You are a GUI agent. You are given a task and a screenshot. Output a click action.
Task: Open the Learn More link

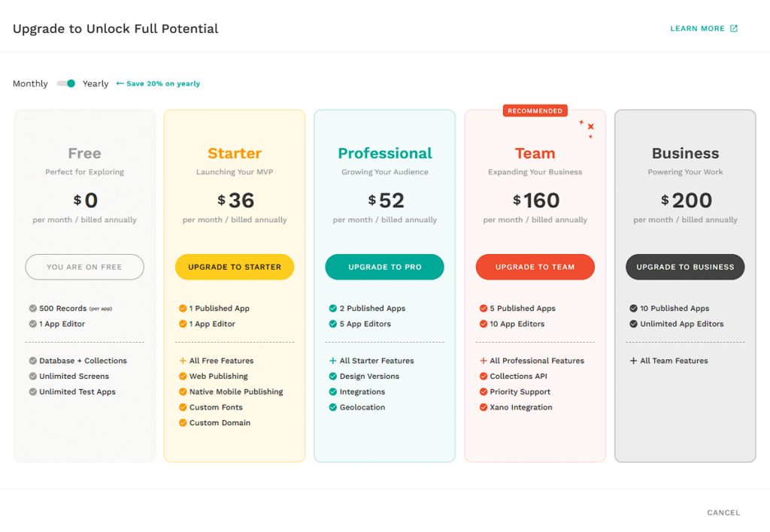point(697,29)
